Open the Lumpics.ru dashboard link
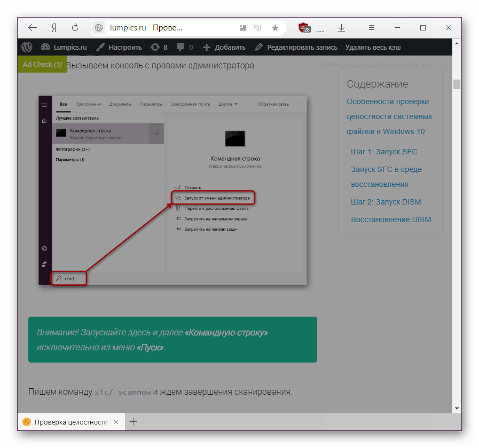This screenshot has width=479, height=448. click(x=64, y=48)
